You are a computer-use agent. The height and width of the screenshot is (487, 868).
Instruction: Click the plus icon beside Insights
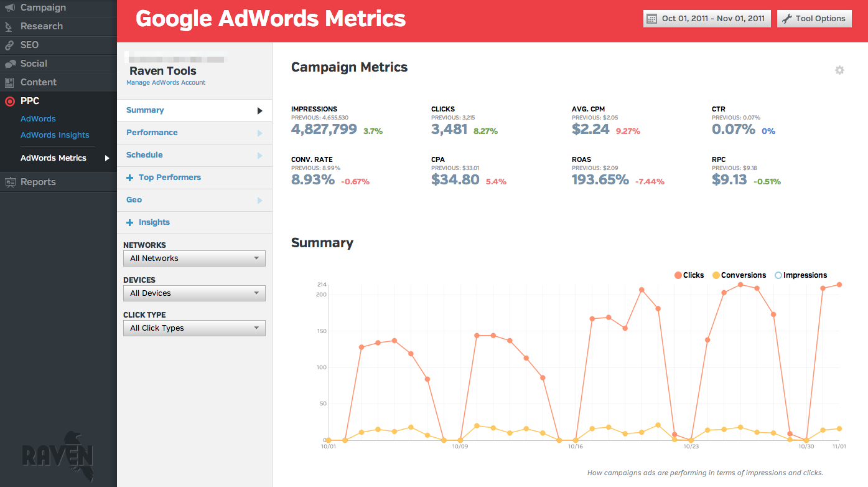click(x=130, y=222)
